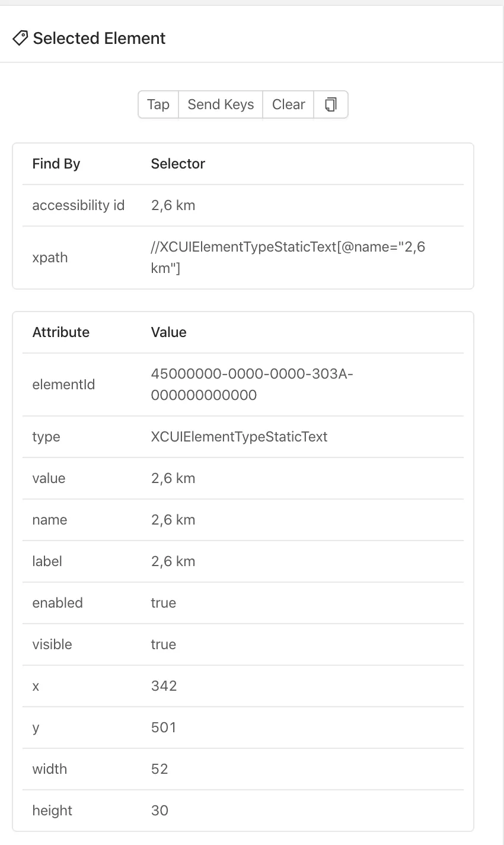Click the Find By column header
Screen dimensions: 504x845
(56, 164)
